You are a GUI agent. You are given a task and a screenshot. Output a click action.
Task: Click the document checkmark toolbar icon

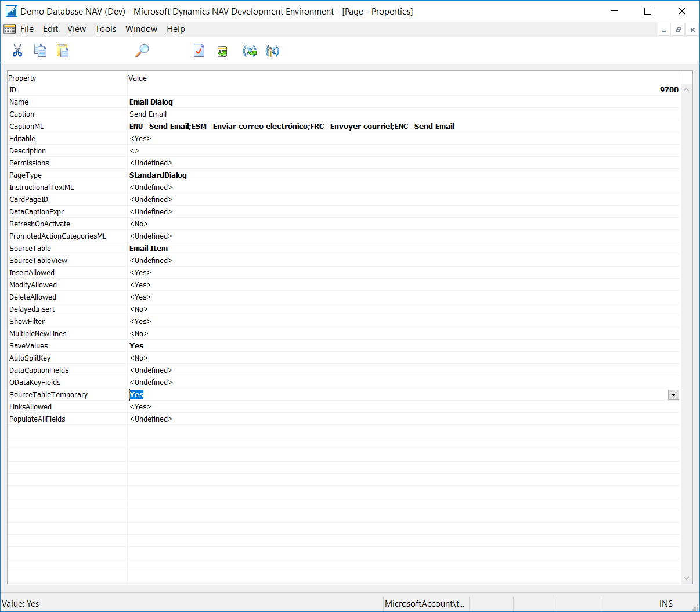tap(199, 51)
